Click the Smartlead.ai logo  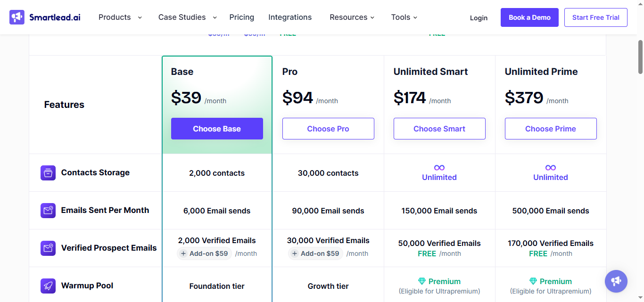coord(44,16)
